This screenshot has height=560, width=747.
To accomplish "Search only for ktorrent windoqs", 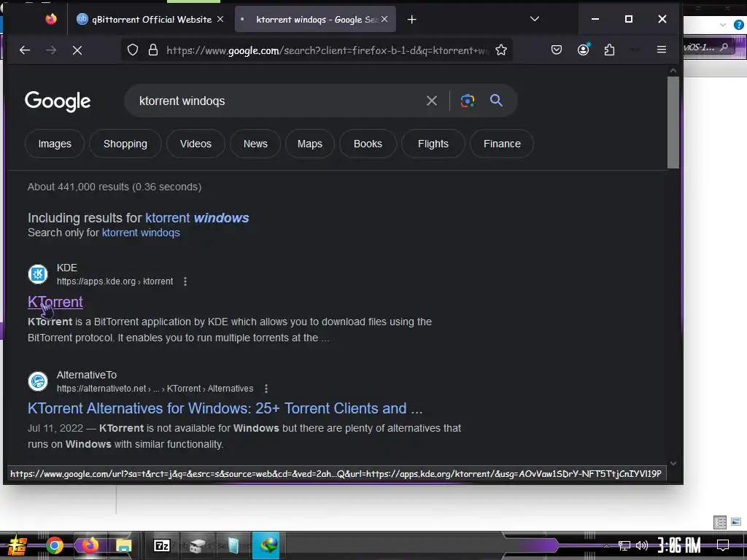I will pos(141,233).
